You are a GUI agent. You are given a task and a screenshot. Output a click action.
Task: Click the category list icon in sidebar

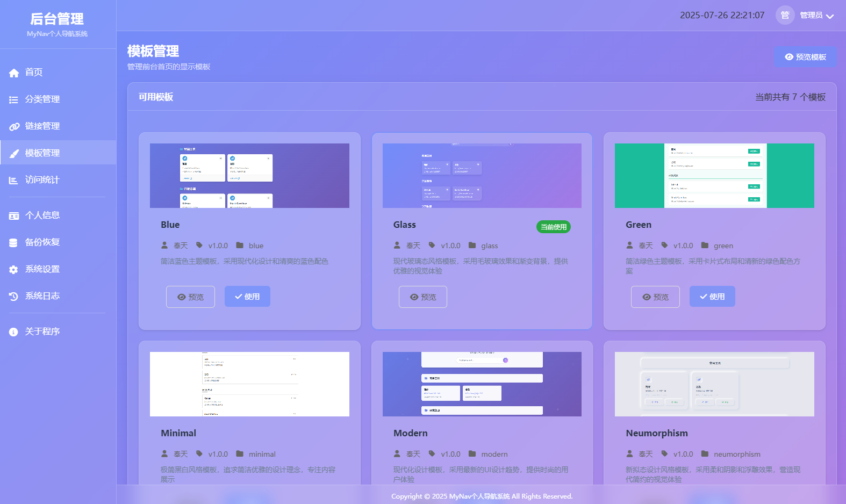tap(14, 100)
